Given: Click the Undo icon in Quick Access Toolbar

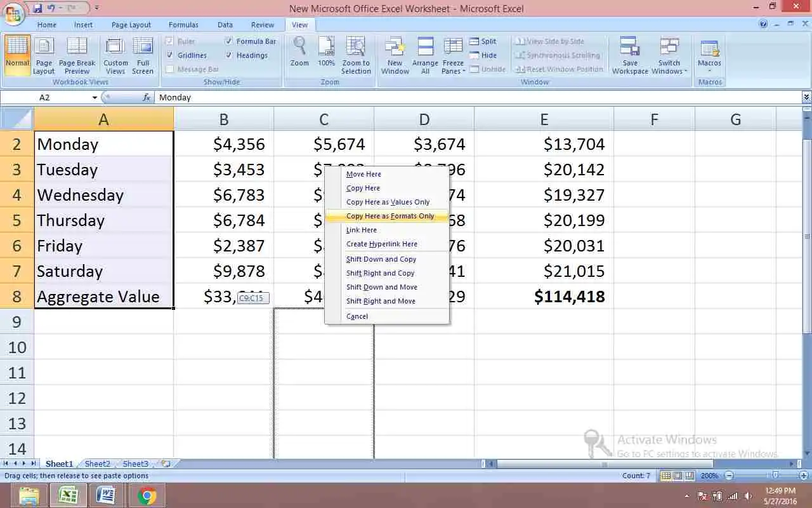Looking at the screenshot, I should [x=53, y=8].
